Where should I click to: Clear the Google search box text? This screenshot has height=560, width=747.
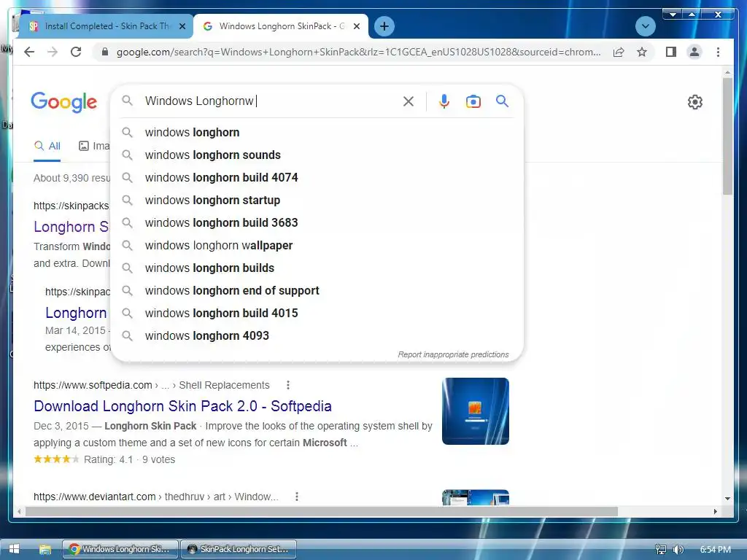409,101
